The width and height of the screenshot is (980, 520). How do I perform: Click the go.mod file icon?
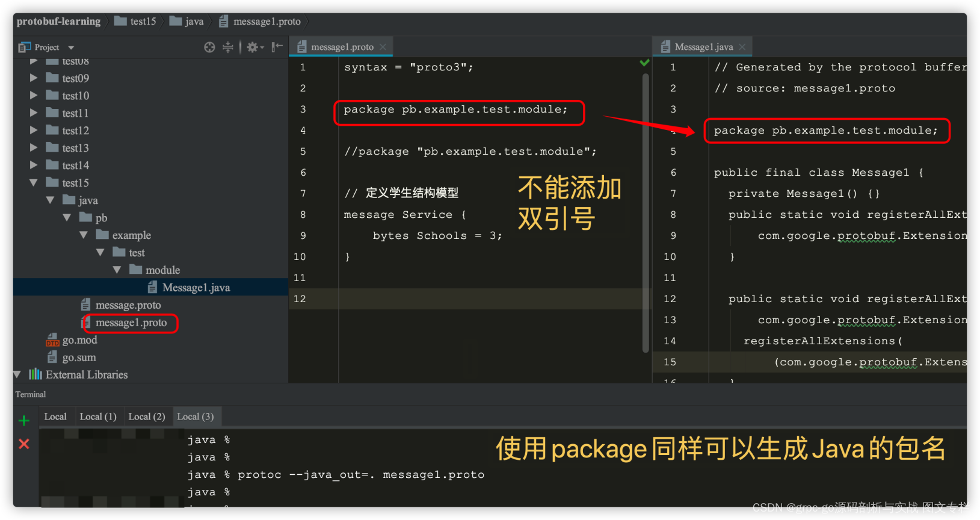coord(52,340)
